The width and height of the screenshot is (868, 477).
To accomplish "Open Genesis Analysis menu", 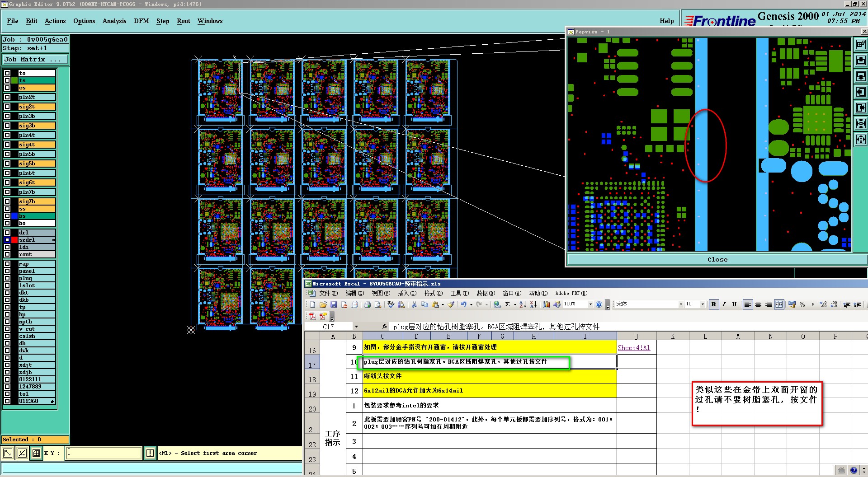I will tap(114, 21).
